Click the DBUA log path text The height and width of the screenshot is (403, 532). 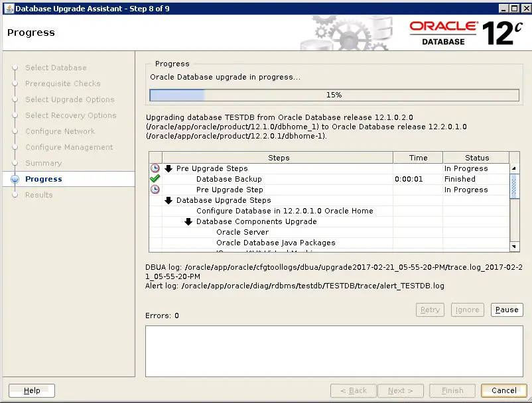(x=334, y=272)
